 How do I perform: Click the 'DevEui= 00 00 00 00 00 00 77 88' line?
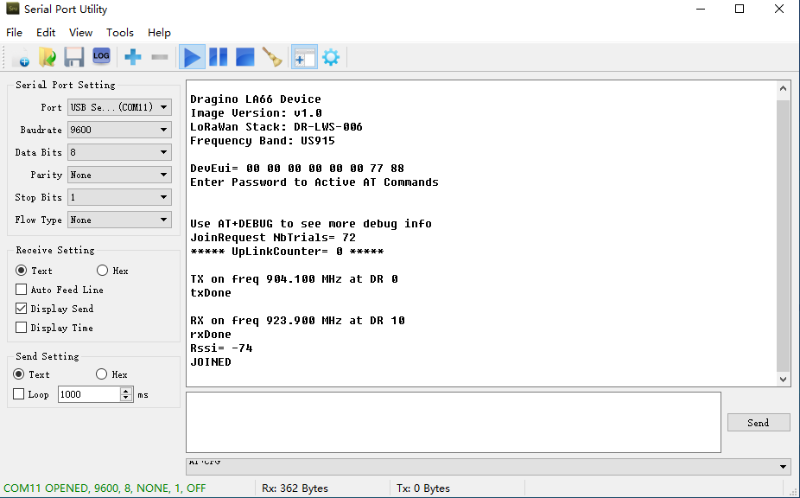tap(297, 168)
